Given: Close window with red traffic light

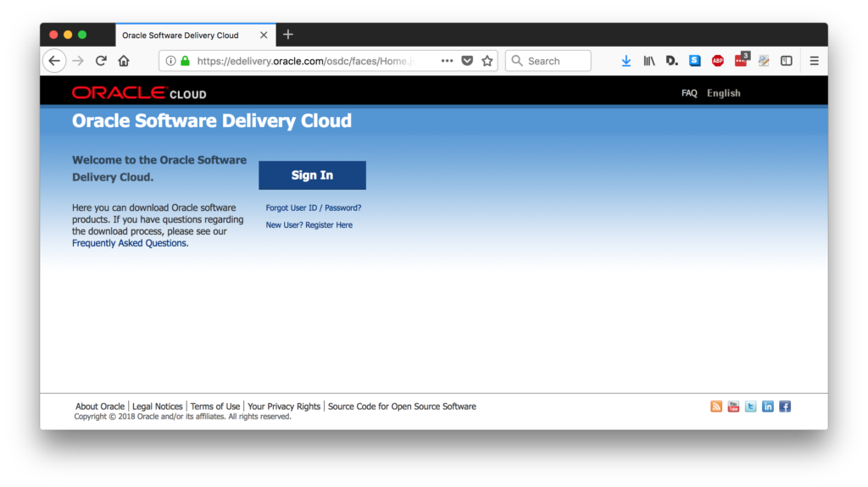Looking at the screenshot, I should click(x=53, y=35).
